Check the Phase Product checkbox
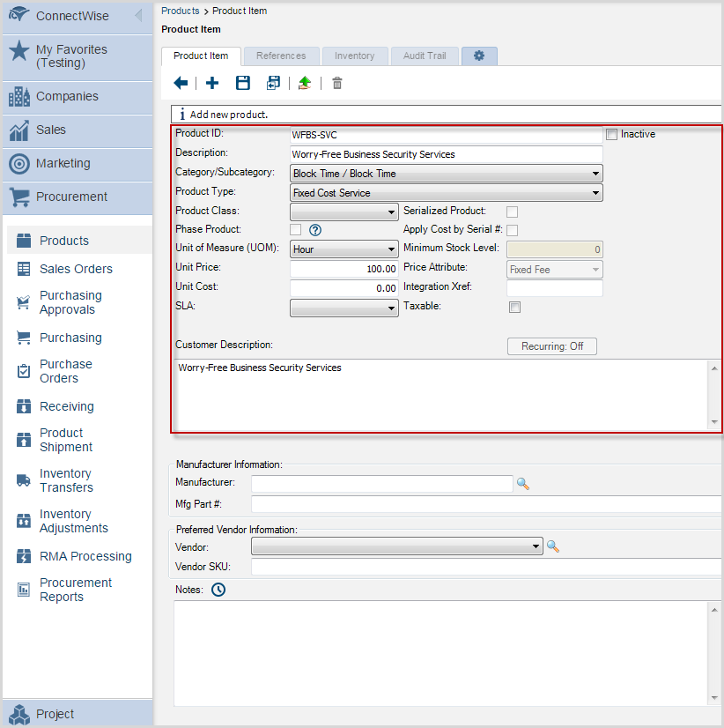724x728 pixels. click(295, 230)
